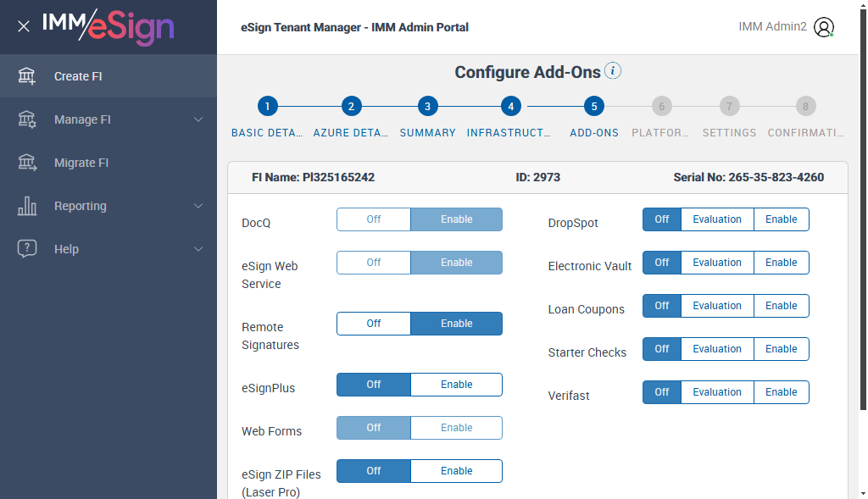
Task: Set DocQ to Off
Action: click(x=374, y=219)
